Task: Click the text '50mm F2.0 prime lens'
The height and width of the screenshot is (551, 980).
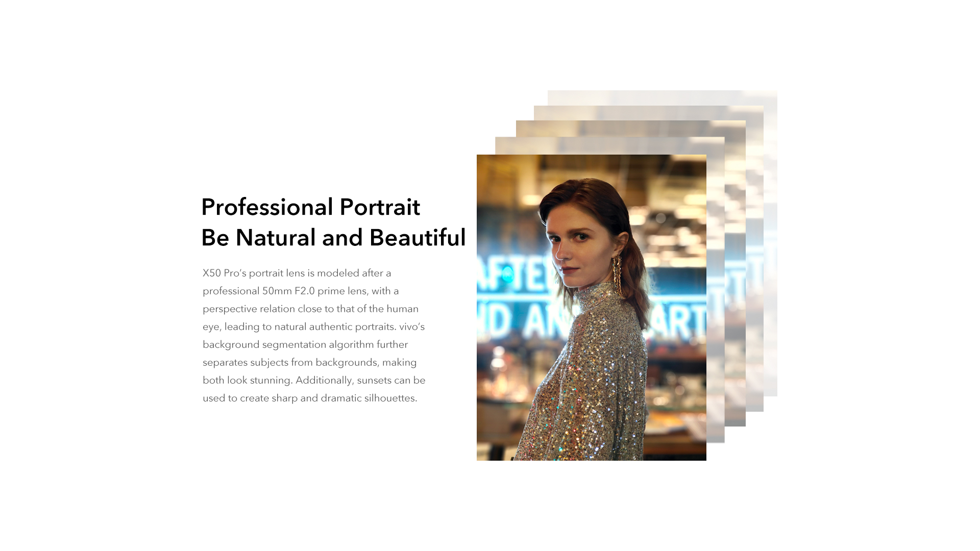Action: (314, 291)
